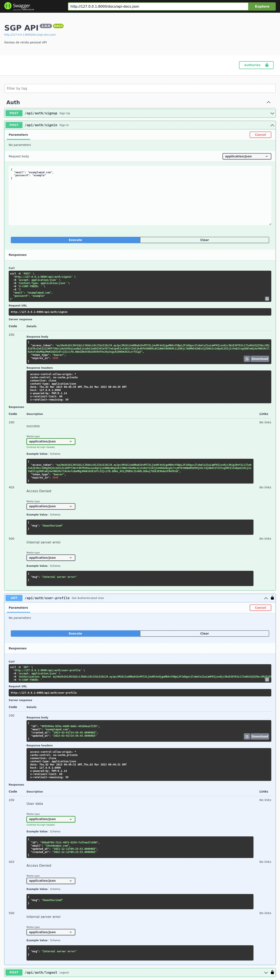Click the Authorize button
This screenshot has width=280, height=980.
coord(256,65)
